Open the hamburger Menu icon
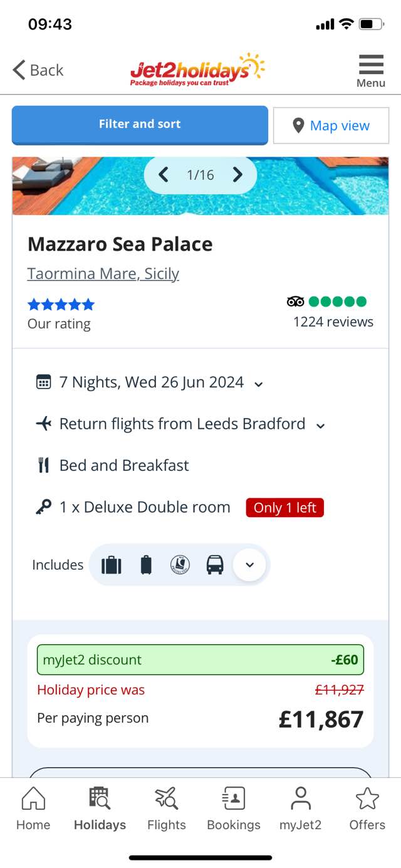Viewport: 401px width, 868px height. 371,71
